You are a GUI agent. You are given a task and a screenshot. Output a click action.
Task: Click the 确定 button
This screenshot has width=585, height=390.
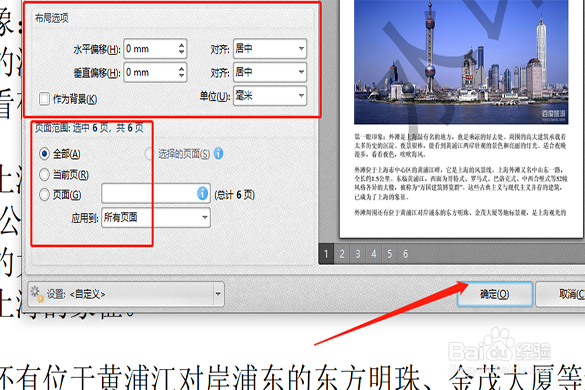pos(495,294)
